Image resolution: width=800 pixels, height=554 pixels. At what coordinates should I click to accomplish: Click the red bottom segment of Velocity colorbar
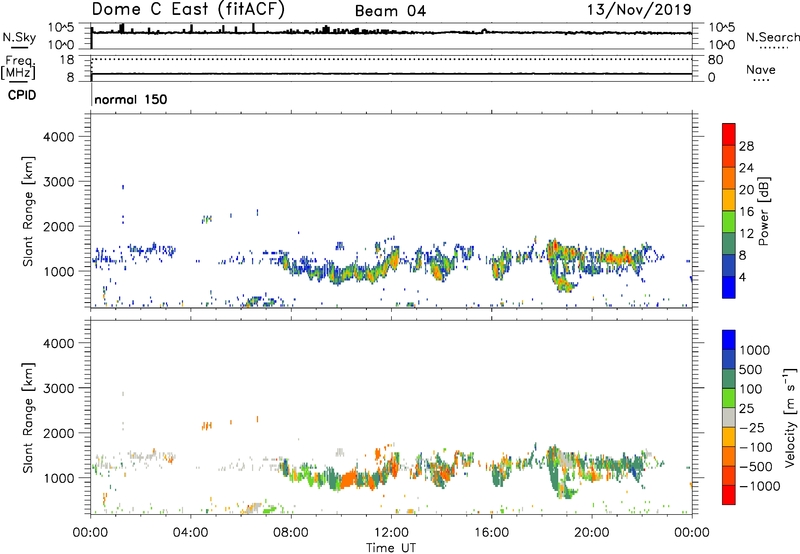point(729,495)
